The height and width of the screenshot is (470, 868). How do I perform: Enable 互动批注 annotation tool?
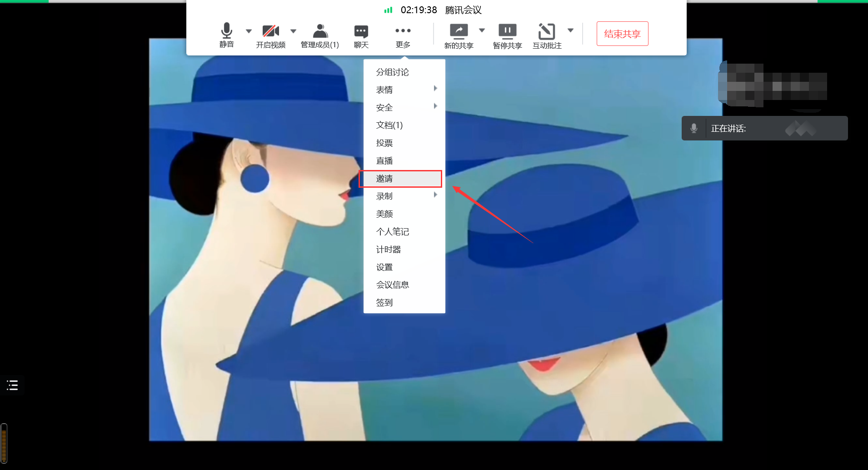[547, 36]
